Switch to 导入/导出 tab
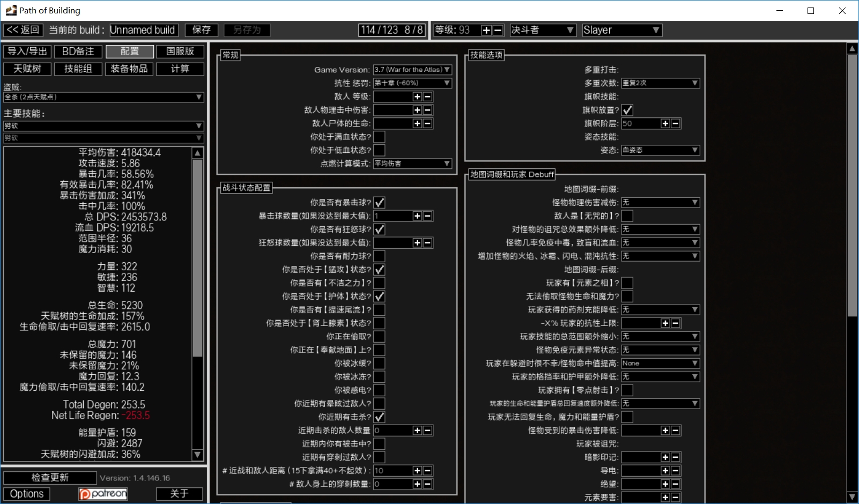The height and width of the screenshot is (504, 859). [x=27, y=51]
